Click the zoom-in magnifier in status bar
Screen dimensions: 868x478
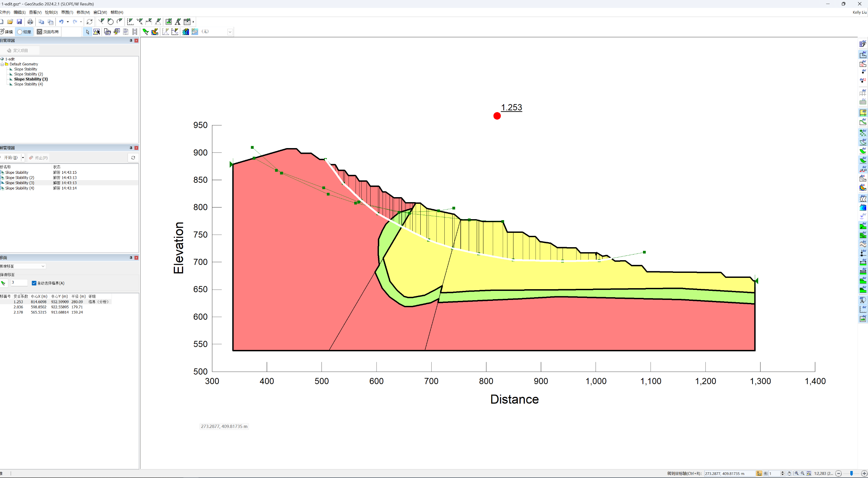tap(797, 473)
